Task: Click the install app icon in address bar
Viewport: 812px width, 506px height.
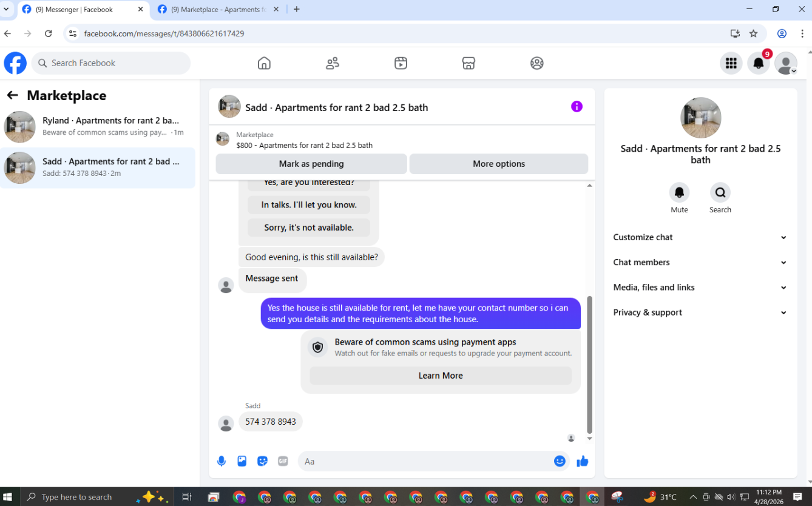Action: pyautogui.click(x=735, y=33)
